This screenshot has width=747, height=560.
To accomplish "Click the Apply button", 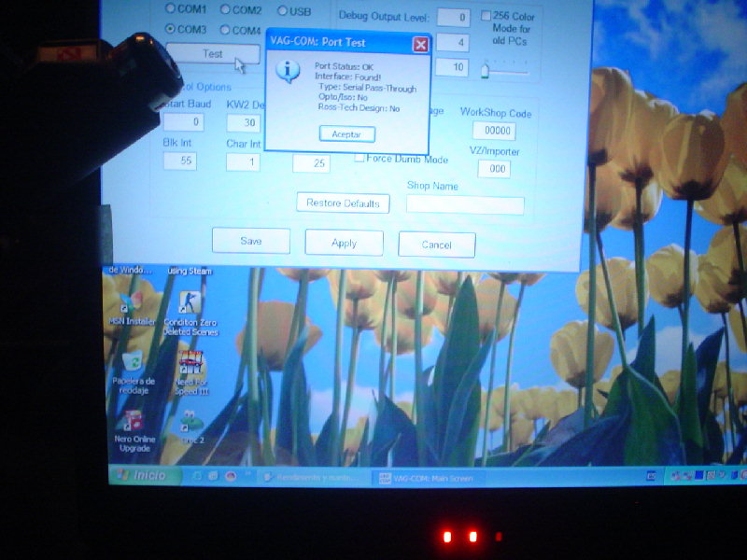I will 344,243.
